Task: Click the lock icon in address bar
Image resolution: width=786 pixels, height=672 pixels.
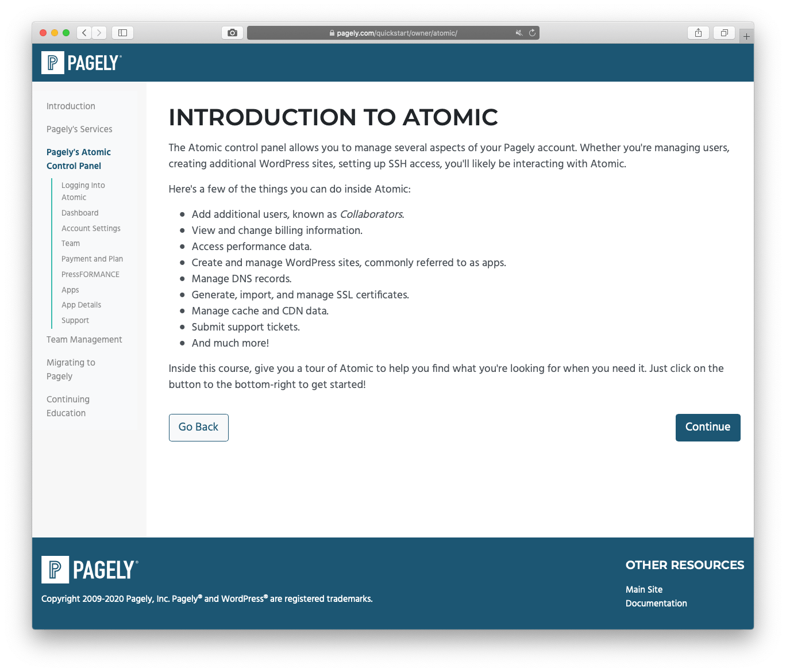Action: [332, 33]
